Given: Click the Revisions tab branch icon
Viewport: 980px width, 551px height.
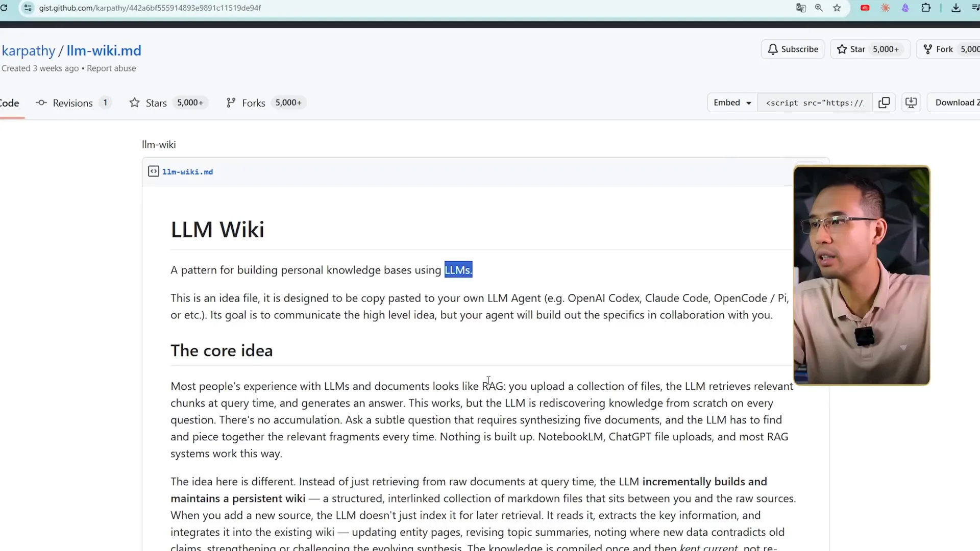Looking at the screenshot, I should pos(41,103).
